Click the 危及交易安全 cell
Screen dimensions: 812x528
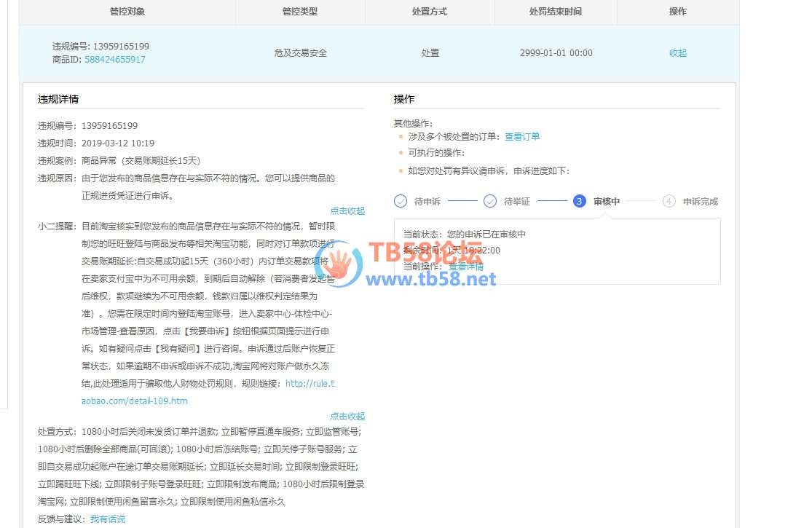point(300,52)
